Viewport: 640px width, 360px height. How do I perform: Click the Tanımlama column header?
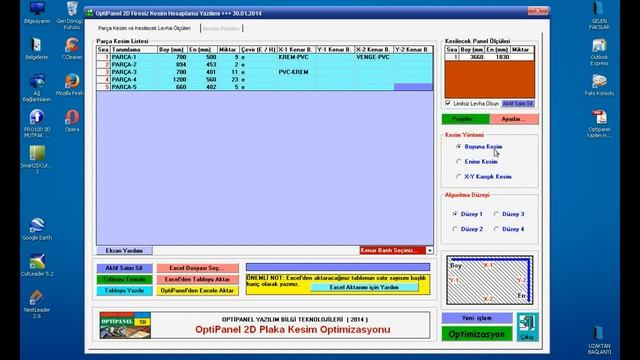click(134, 49)
